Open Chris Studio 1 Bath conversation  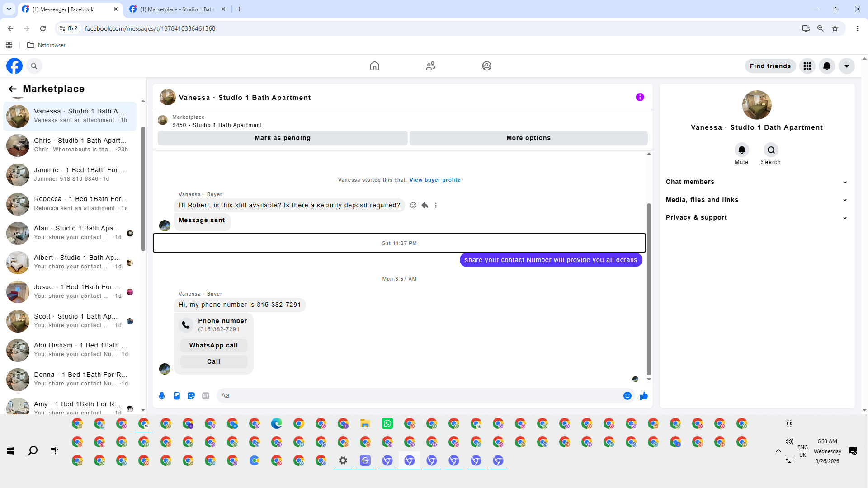pos(70,145)
